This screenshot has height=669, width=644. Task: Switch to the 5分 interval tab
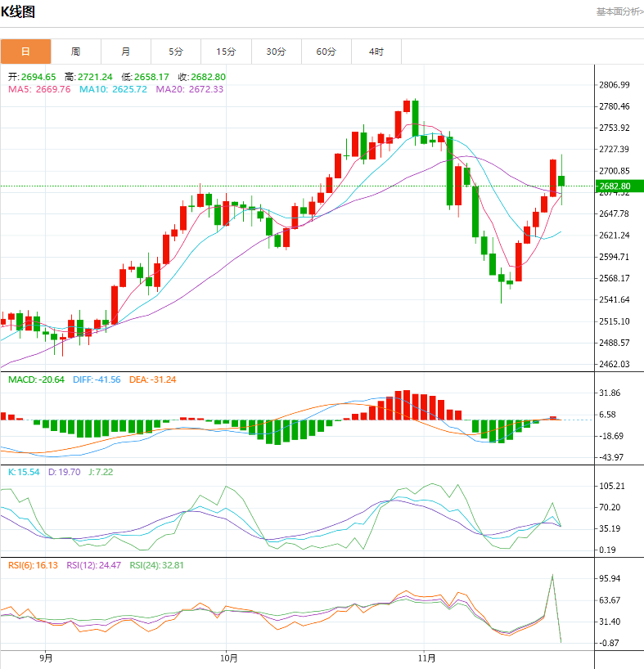(x=176, y=52)
